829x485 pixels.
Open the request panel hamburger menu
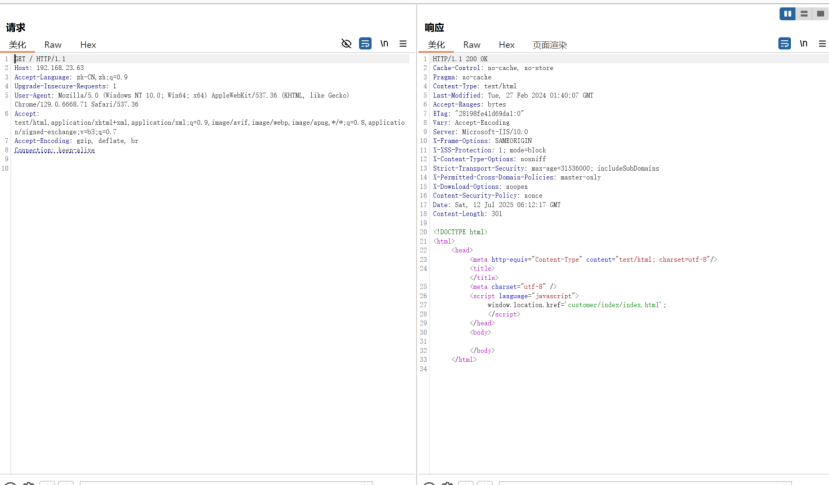(x=403, y=43)
